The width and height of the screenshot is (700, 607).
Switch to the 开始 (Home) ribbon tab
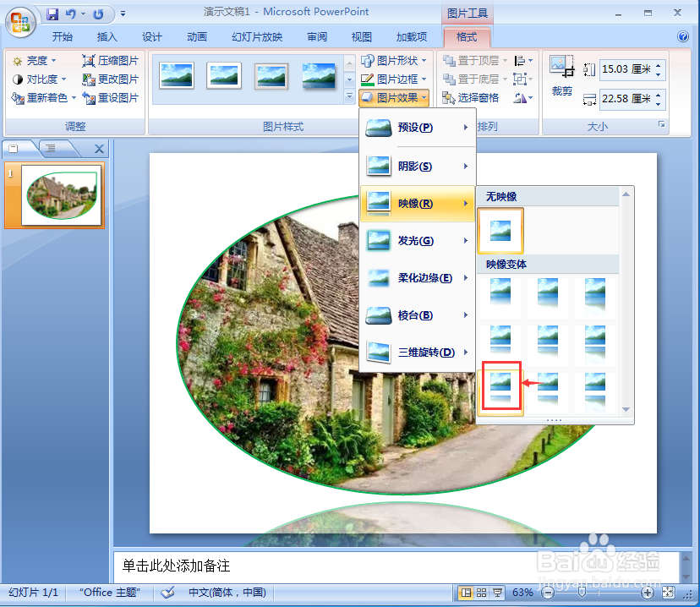coord(62,37)
